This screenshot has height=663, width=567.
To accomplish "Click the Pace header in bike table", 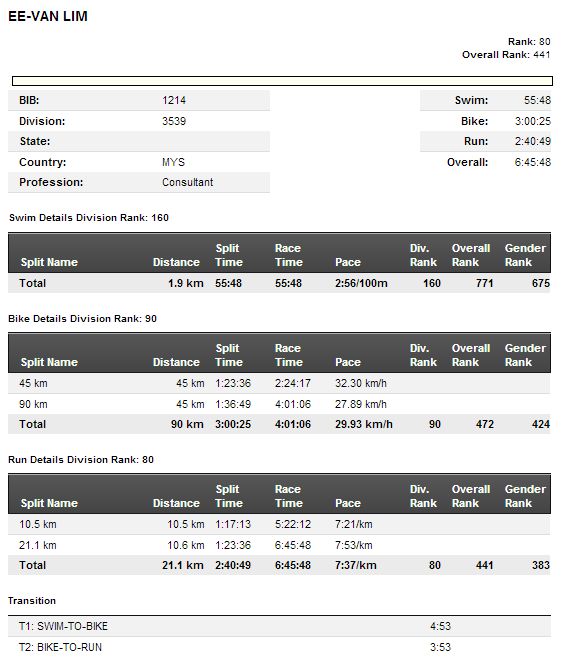I will click(348, 362).
